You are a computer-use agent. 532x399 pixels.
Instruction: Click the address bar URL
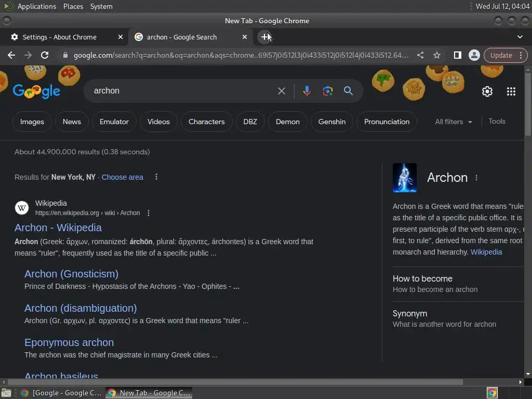pyautogui.click(x=241, y=55)
